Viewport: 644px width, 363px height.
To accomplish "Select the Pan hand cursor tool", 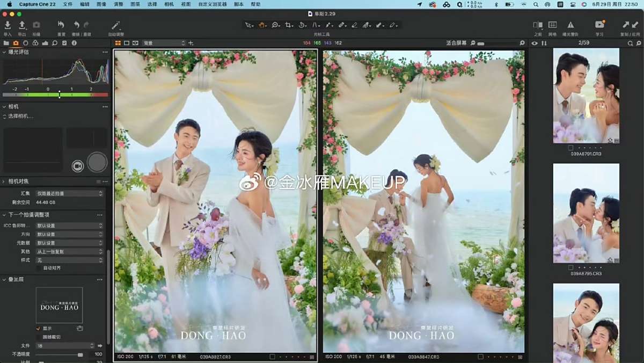I will [x=262, y=25].
